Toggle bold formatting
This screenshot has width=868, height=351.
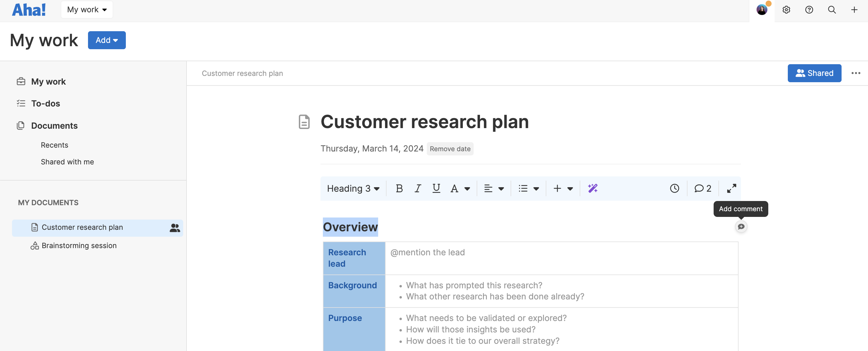399,188
